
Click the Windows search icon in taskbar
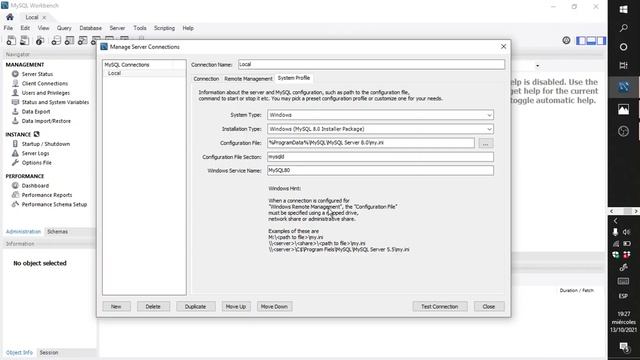pyautogui.click(x=624, y=28)
